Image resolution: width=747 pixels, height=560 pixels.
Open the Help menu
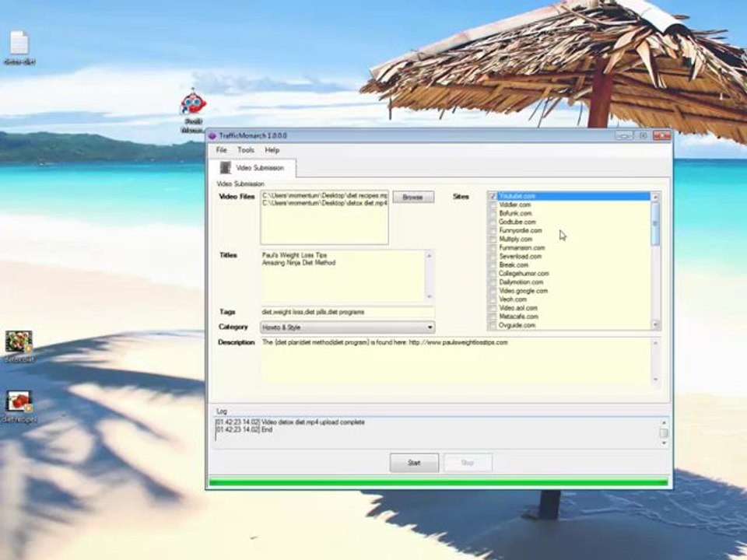[272, 150]
